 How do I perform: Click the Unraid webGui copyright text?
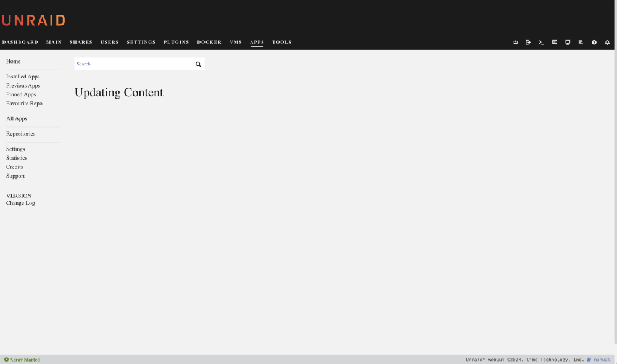[x=524, y=359]
